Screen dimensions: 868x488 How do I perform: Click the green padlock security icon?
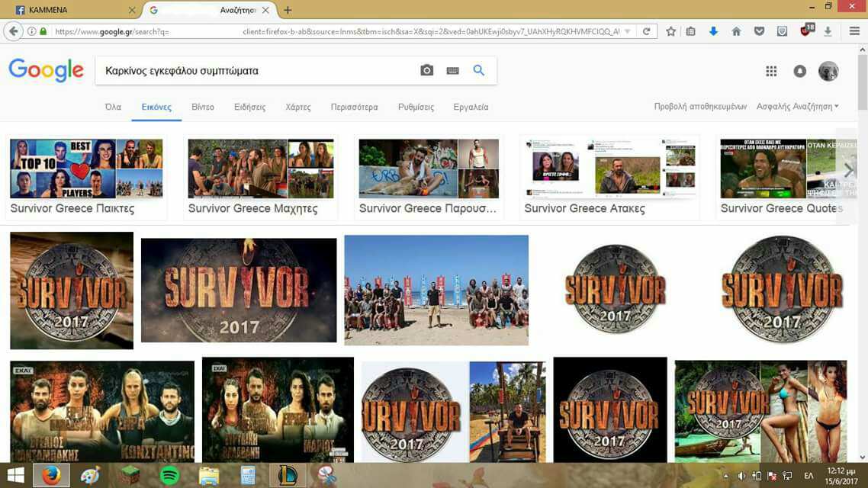(43, 31)
